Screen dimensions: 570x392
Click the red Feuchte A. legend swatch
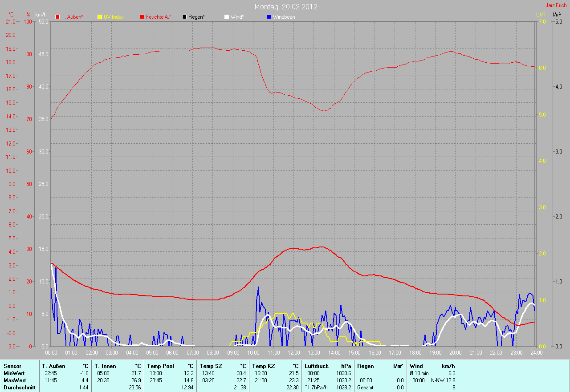(x=142, y=17)
